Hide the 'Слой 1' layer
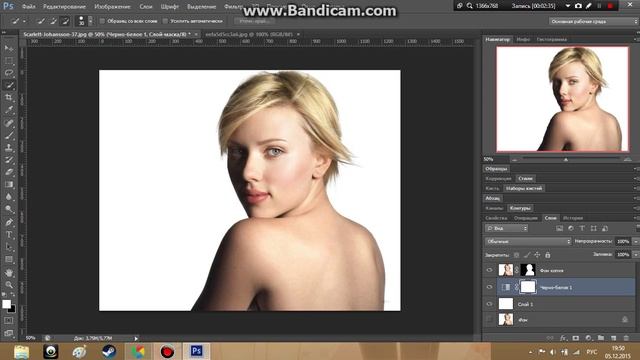Viewport: 640px width, 360px height. click(489, 304)
